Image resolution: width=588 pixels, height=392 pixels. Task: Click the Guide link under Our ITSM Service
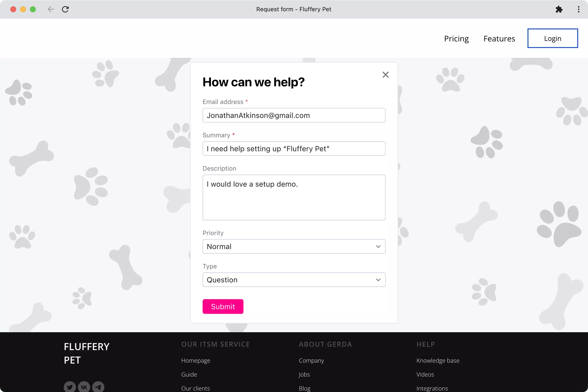click(x=189, y=374)
